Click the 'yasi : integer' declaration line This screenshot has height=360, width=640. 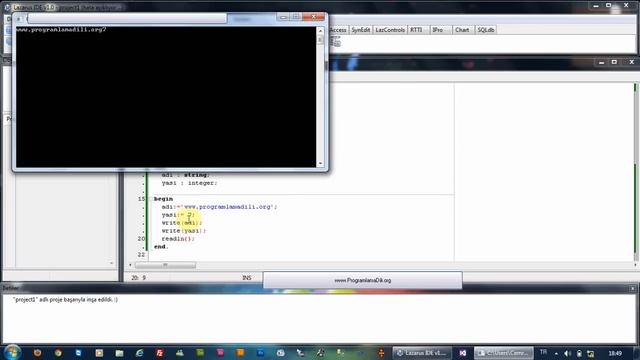[189, 183]
